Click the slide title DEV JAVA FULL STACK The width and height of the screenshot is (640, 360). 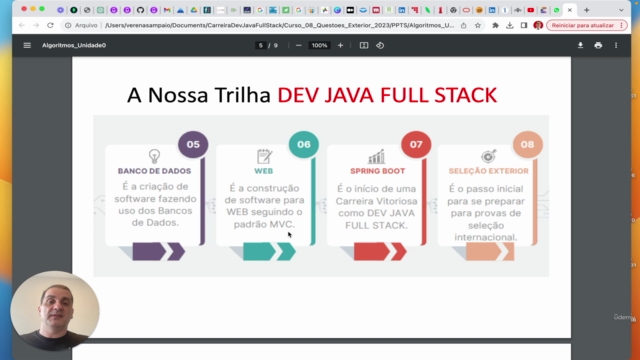387,95
